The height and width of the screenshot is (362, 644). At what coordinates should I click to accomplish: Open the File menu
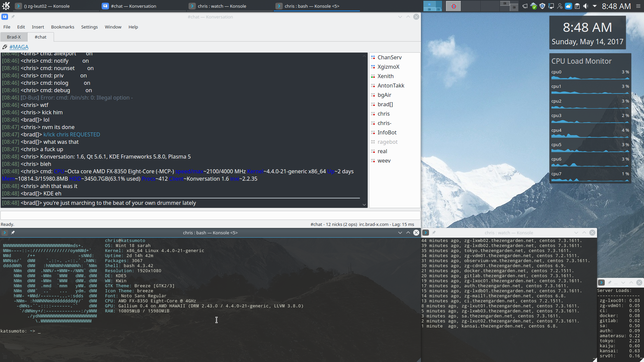pyautogui.click(x=7, y=27)
